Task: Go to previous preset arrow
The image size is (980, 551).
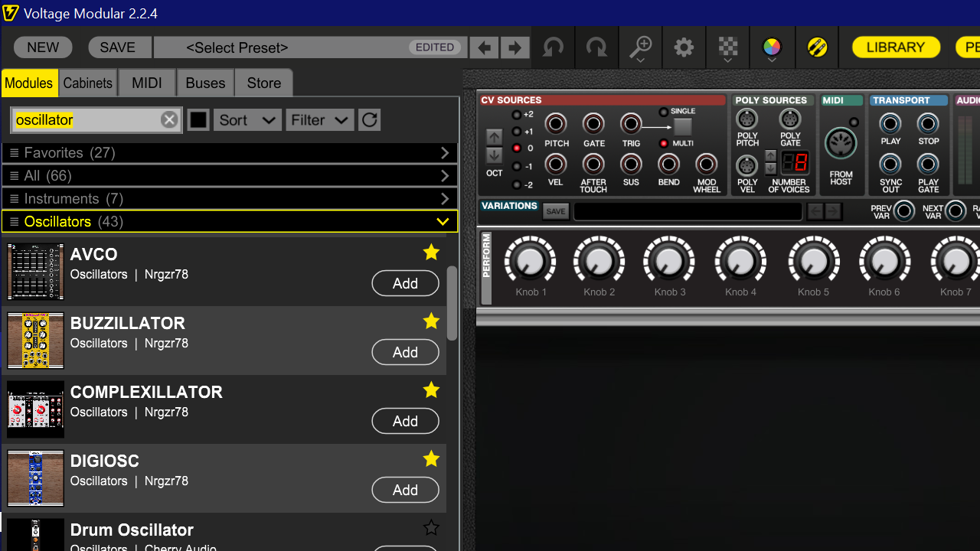Action: [484, 47]
